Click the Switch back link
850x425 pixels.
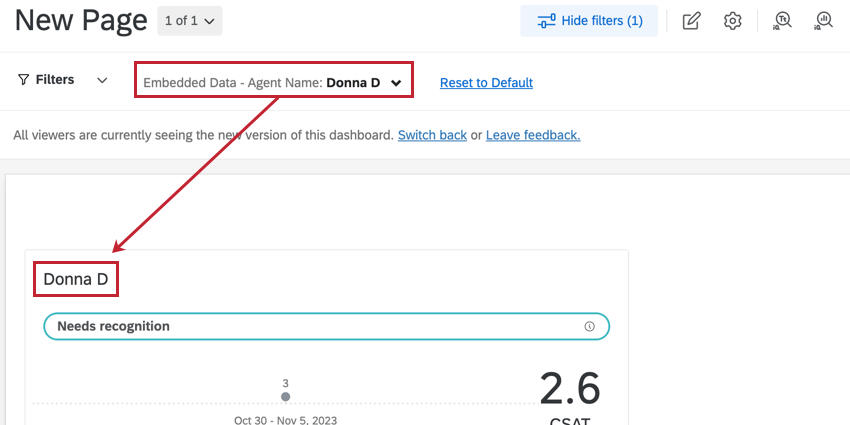pyautogui.click(x=432, y=135)
